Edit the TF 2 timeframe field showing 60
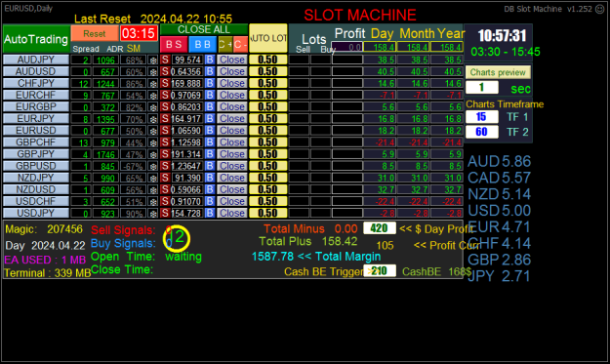Screen dimensions: 610x364 coord(481,132)
